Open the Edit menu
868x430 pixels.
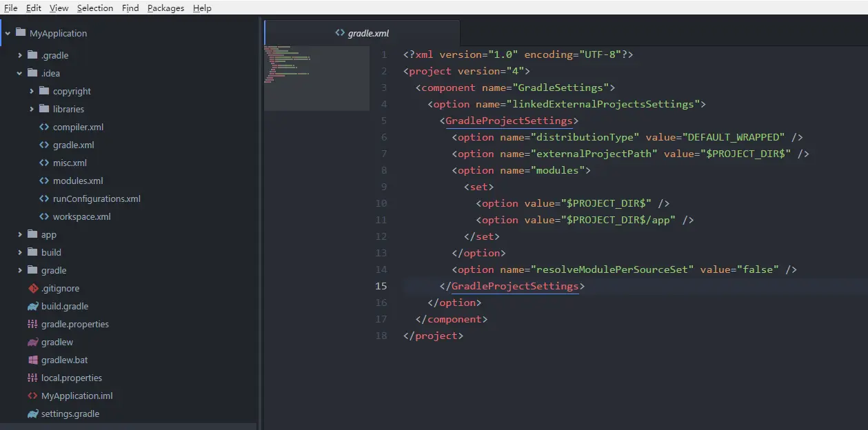pyautogui.click(x=34, y=8)
